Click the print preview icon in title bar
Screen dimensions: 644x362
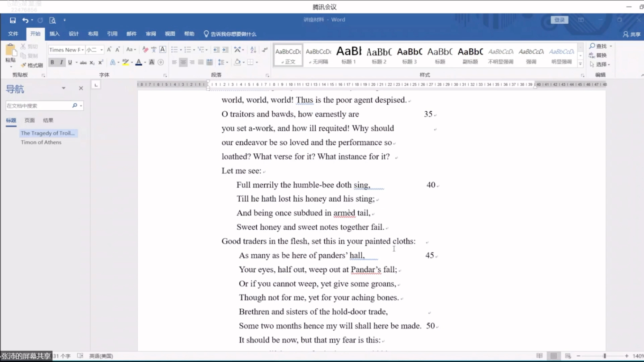52,20
